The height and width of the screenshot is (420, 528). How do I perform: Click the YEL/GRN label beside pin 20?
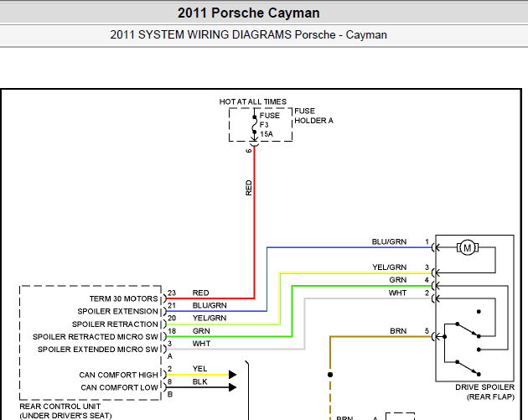click(210, 318)
